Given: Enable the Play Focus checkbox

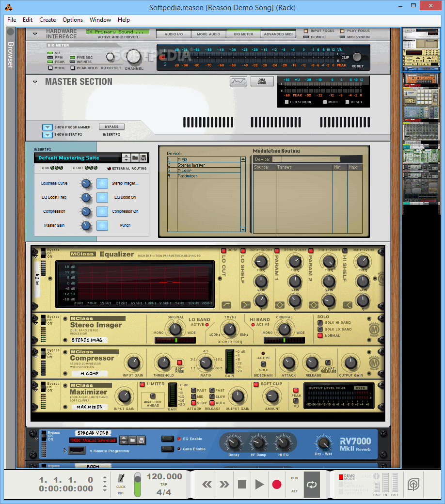Looking at the screenshot, I should (342, 31).
